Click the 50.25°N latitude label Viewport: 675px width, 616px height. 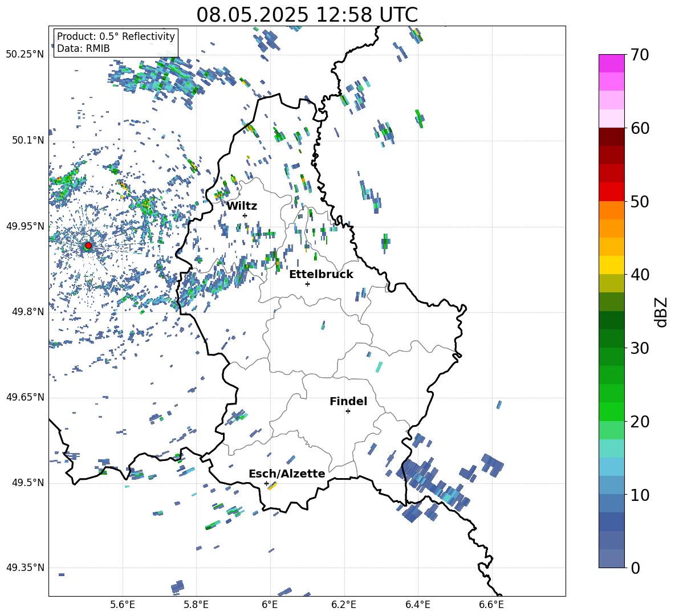coord(25,55)
